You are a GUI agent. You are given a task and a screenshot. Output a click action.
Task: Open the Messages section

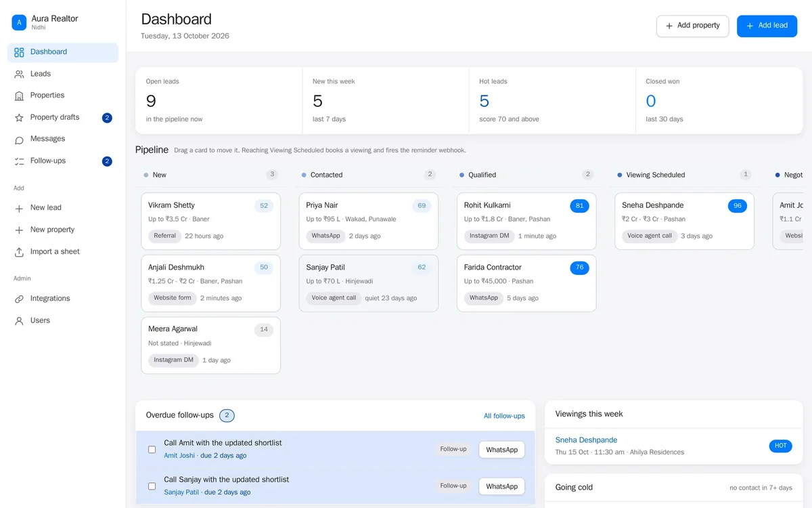click(63, 139)
